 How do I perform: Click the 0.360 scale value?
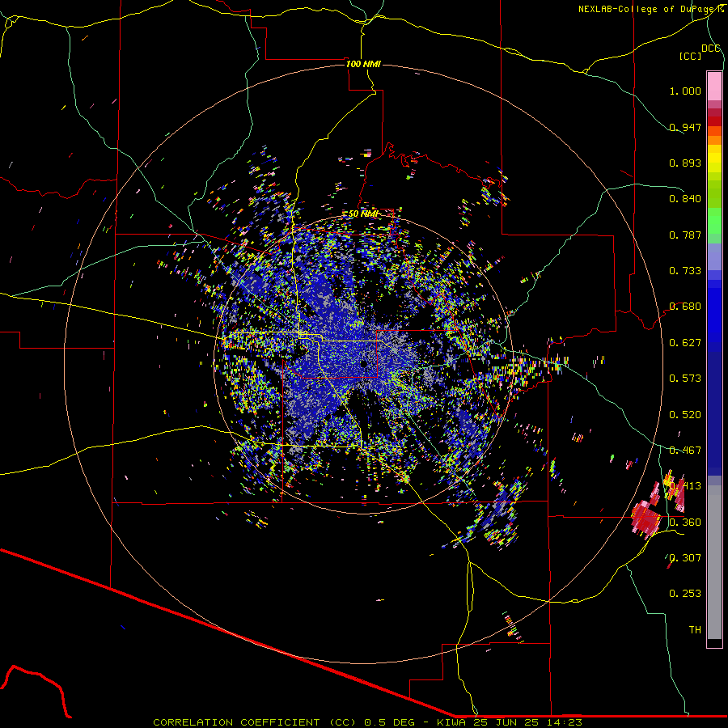pos(685,523)
